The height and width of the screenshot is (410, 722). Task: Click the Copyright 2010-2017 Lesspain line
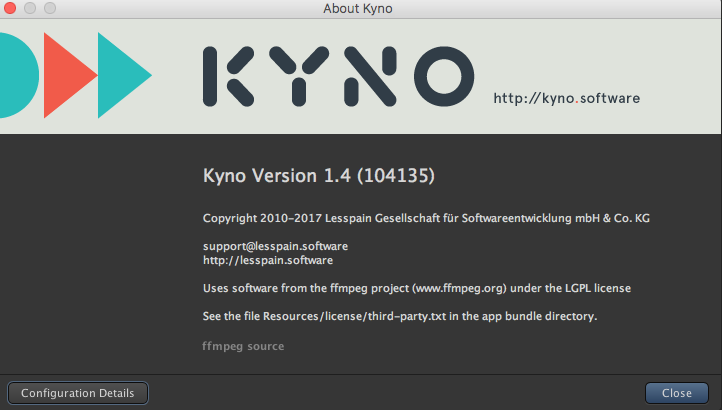426,218
